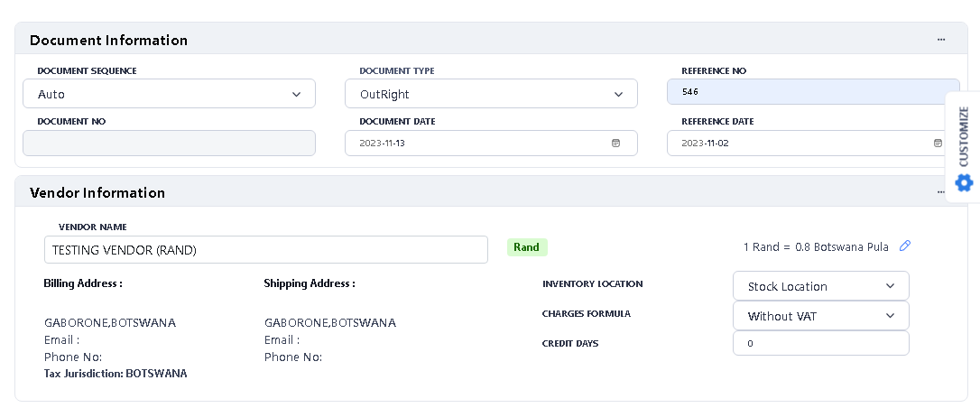
Task: Open the Reference Date calendar picker icon
Action: coord(938,144)
